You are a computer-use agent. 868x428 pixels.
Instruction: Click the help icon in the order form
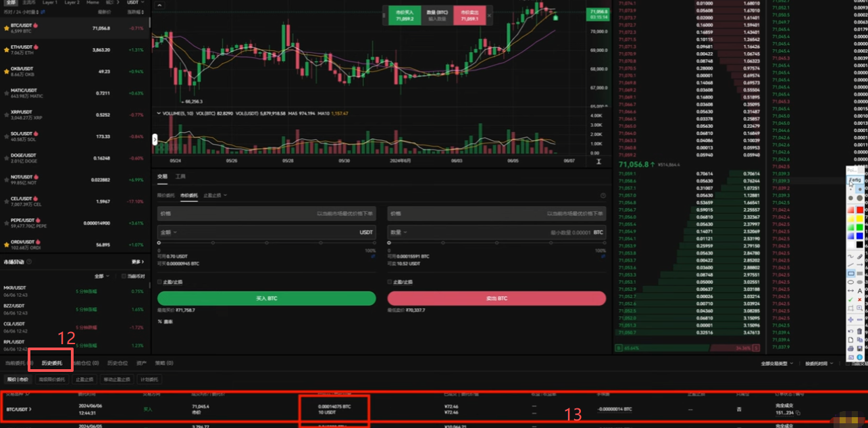point(603,195)
